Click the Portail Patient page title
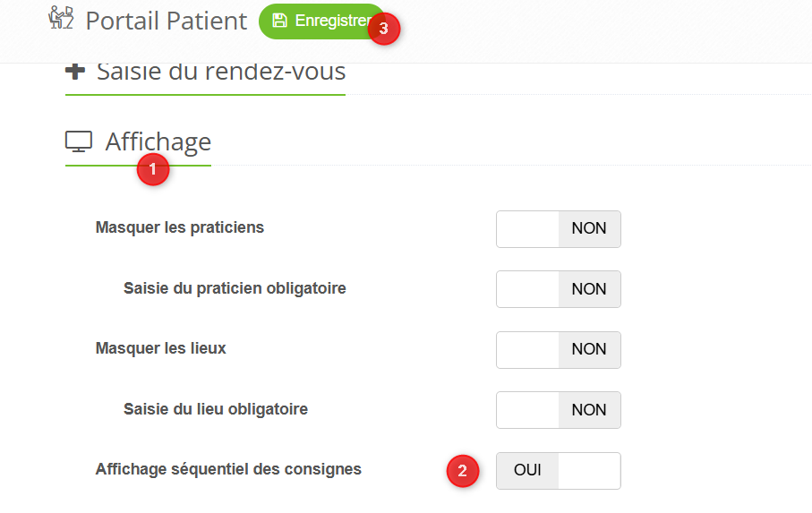Screen dimensions: 812x513 [166, 21]
